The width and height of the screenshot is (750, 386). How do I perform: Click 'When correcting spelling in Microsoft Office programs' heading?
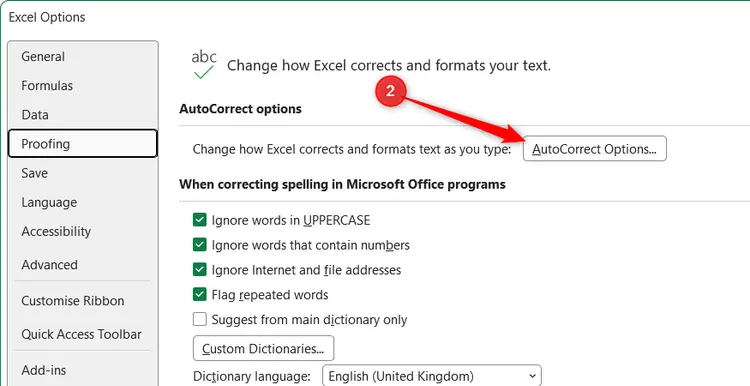click(x=342, y=184)
